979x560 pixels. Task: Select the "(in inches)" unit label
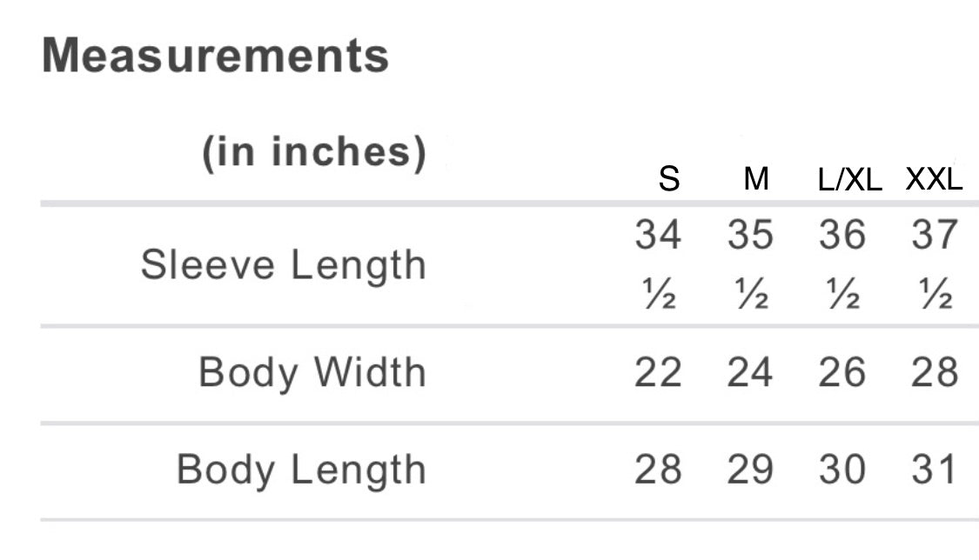coord(314,153)
